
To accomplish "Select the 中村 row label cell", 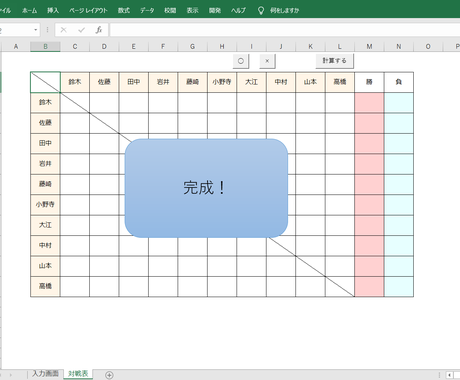I will tap(45, 246).
